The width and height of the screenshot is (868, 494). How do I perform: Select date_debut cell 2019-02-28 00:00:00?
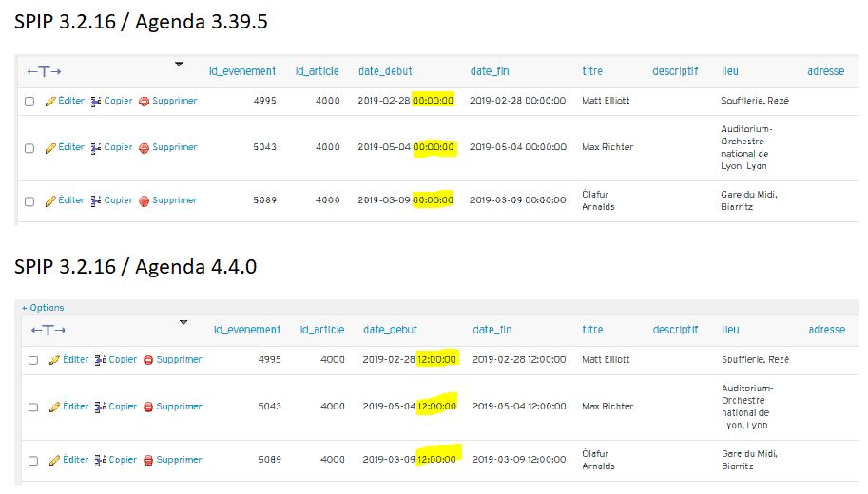406,101
